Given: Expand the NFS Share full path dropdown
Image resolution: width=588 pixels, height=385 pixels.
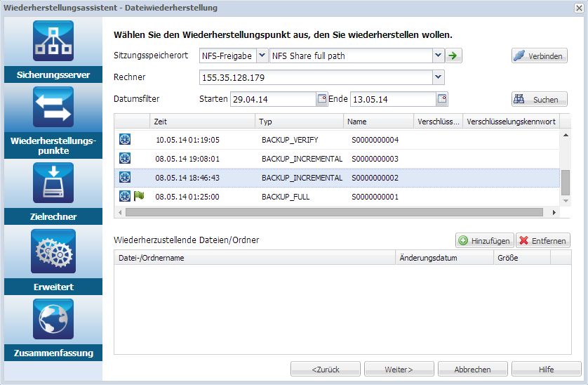Looking at the screenshot, I should coord(438,56).
